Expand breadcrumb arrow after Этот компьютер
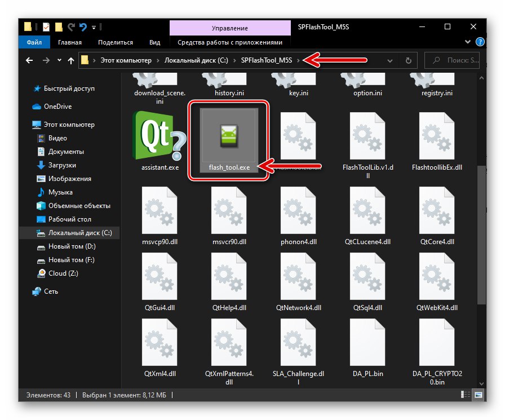The height and width of the screenshot is (420, 505). [158, 60]
